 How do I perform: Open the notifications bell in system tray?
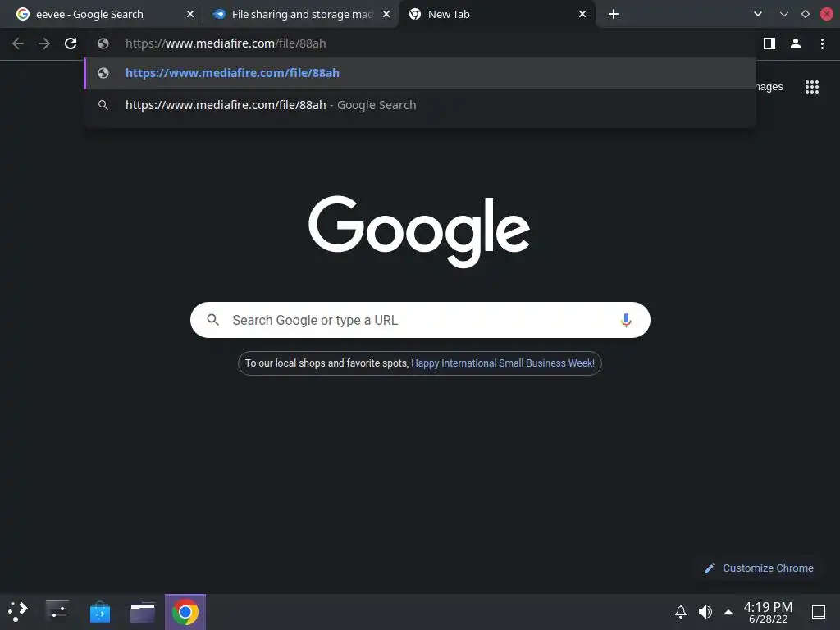coord(680,612)
